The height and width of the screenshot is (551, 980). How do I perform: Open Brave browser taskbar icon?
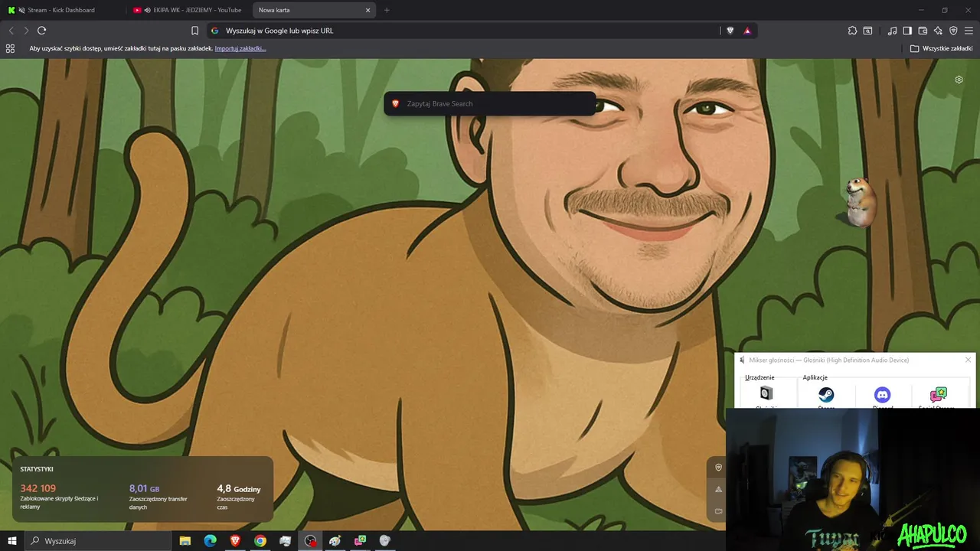(x=235, y=541)
